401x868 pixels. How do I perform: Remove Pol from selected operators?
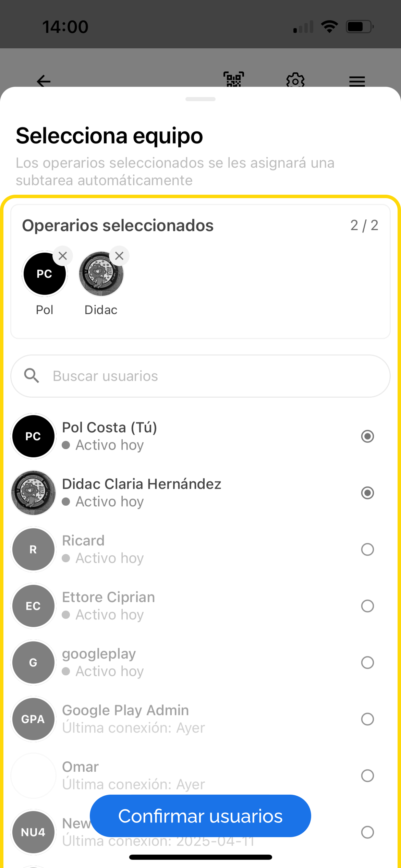click(x=63, y=256)
